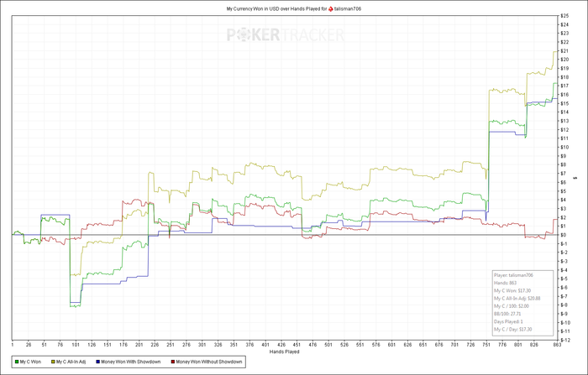This screenshot has width=588, height=375.
Task: Click the final x-axis tick label 863
Action: click(x=557, y=345)
